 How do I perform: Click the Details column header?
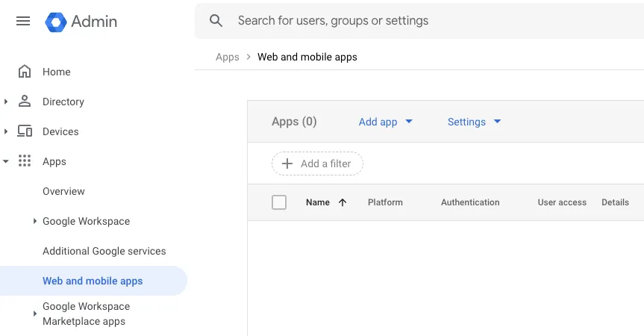tap(615, 202)
